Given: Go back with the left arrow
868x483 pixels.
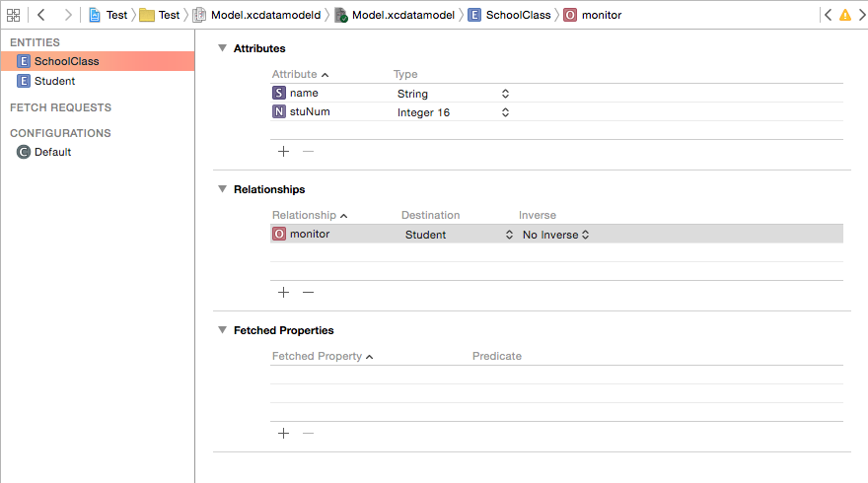Looking at the screenshot, I should pyautogui.click(x=40, y=15).
